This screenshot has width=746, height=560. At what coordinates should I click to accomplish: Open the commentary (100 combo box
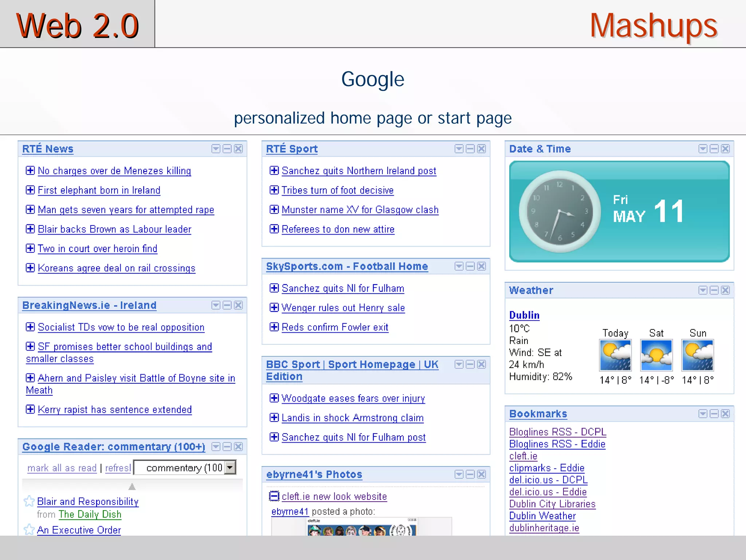point(230,467)
